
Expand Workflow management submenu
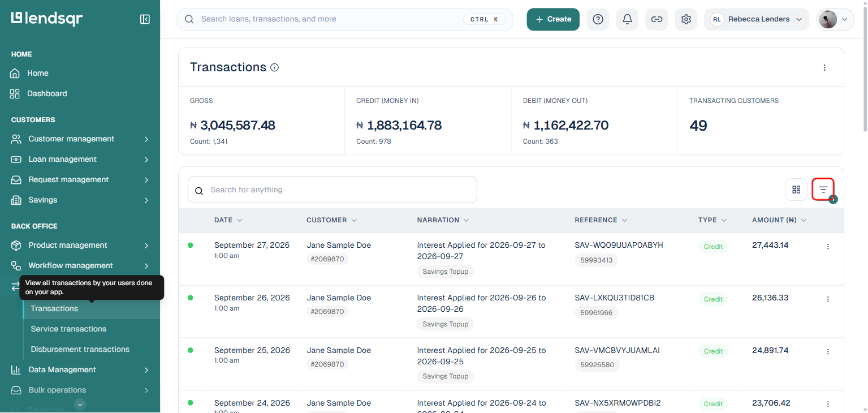146,266
